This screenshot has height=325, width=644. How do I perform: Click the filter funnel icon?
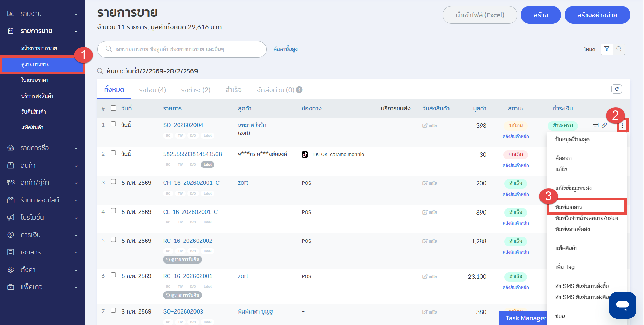pyautogui.click(x=607, y=49)
